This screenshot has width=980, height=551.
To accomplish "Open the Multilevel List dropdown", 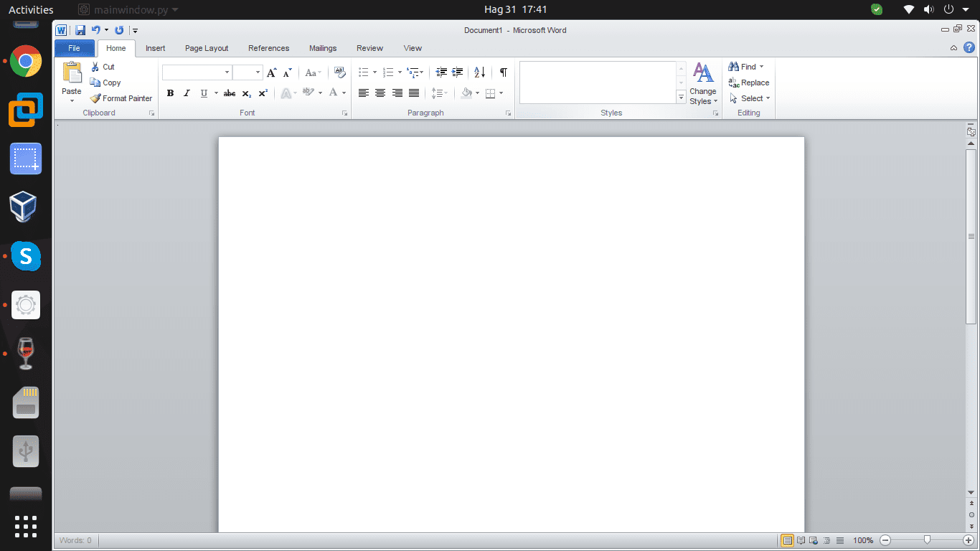I will point(422,72).
